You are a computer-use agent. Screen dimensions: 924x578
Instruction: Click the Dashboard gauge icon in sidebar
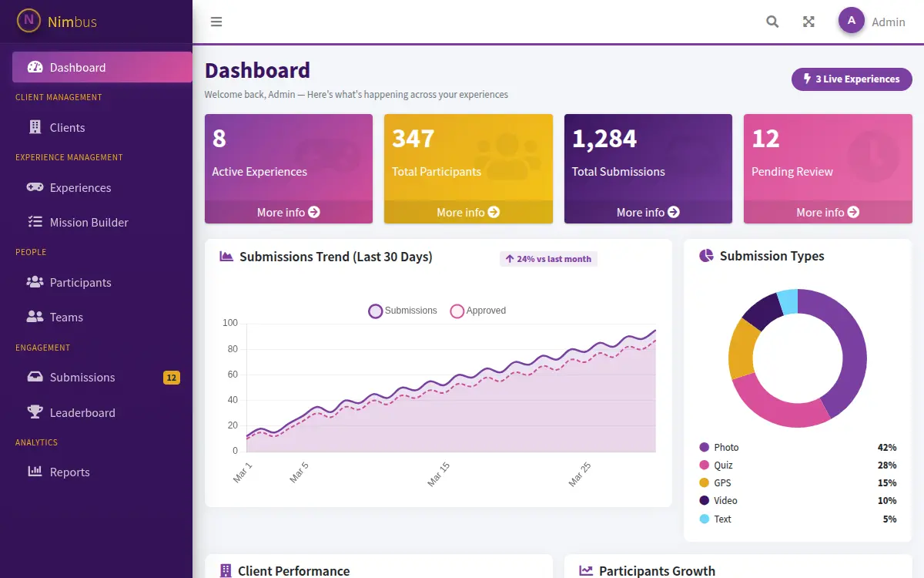(35, 67)
